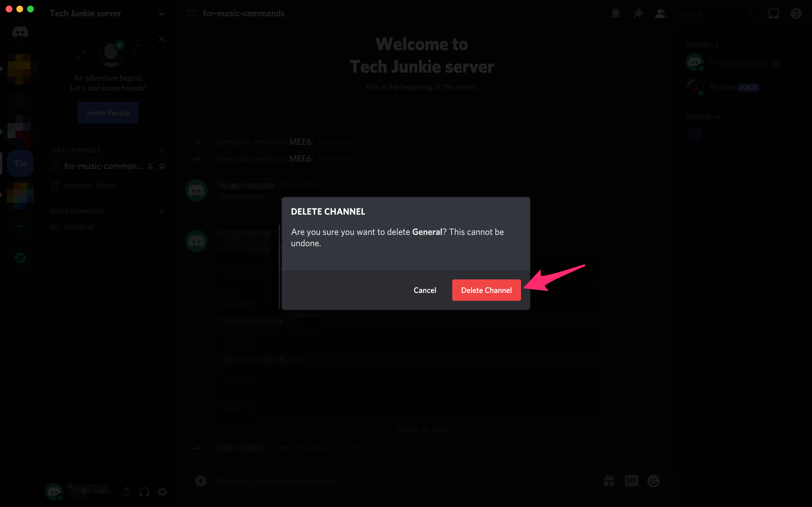812x507 pixels.
Task: Select Cancel to dismiss dialog
Action: (x=424, y=290)
